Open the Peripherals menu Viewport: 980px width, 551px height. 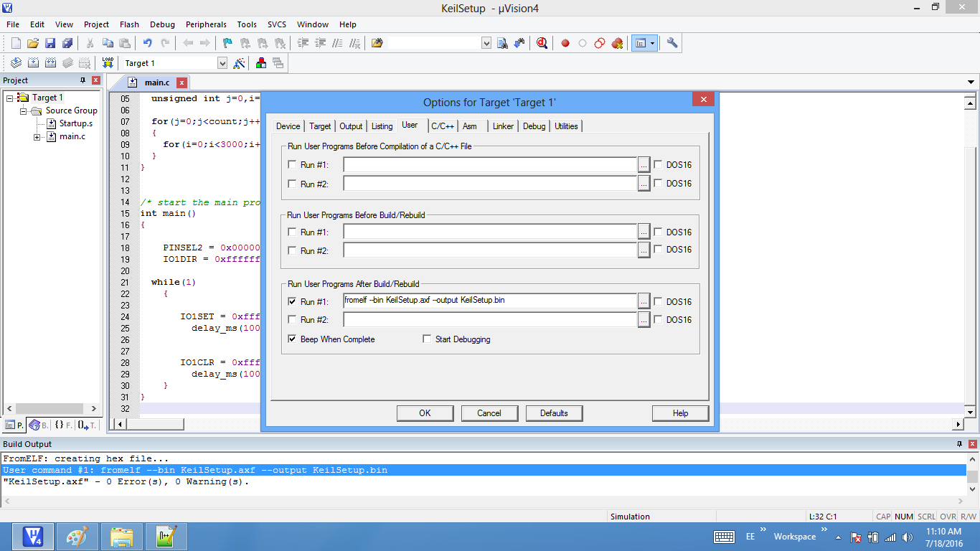click(206, 24)
